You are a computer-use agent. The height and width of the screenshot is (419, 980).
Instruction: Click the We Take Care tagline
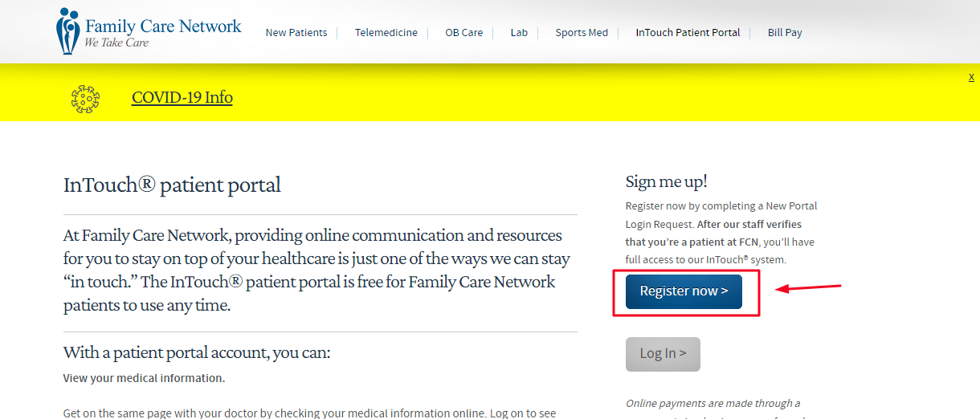[116, 43]
